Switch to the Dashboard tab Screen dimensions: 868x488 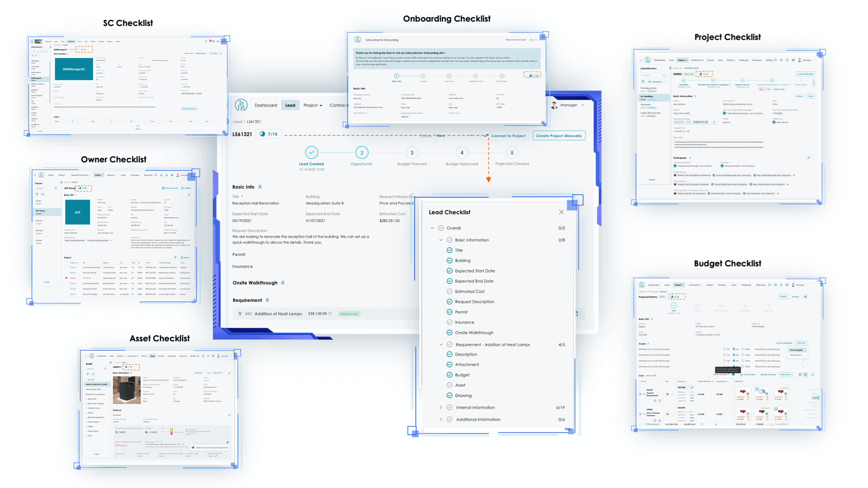tap(265, 105)
